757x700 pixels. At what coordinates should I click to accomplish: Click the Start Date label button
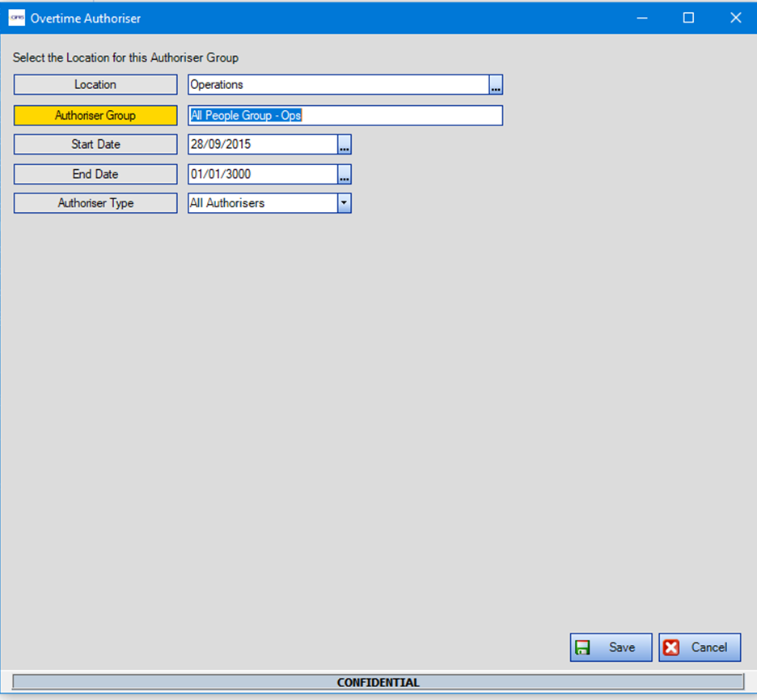click(95, 145)
